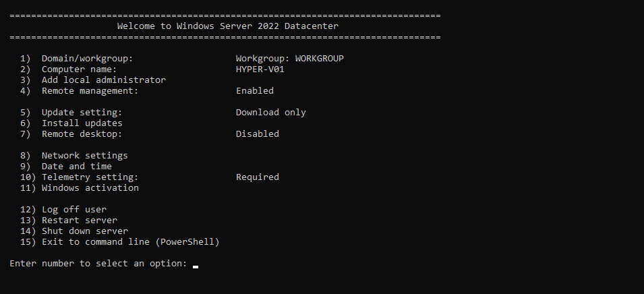Click Add local administrator entry
The height and width of the screenshot is (294, 644).
click(x=93, y=80)
